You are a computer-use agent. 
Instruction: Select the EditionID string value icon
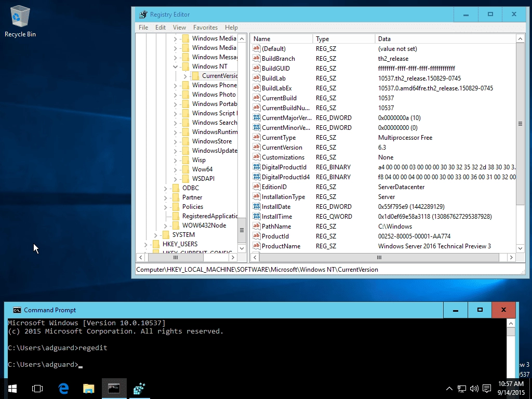[x=257, y=187]
